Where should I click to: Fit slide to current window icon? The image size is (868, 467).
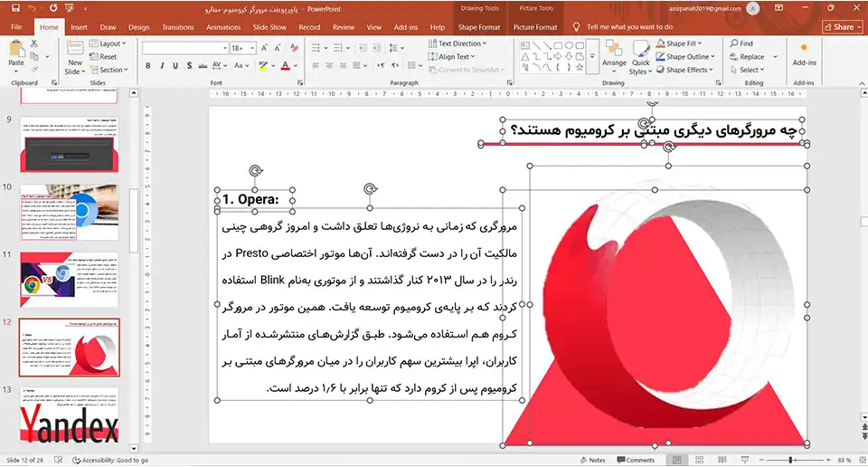863,460
